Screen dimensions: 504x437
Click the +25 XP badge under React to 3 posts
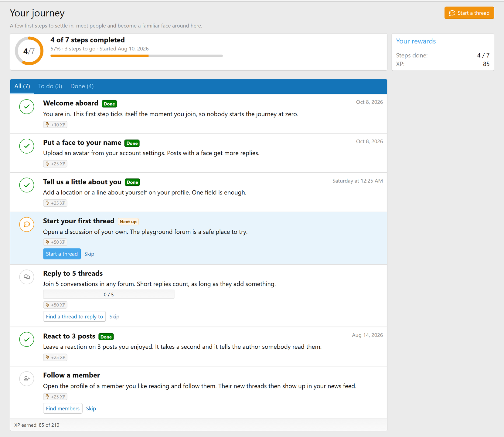tap(55, 357)
